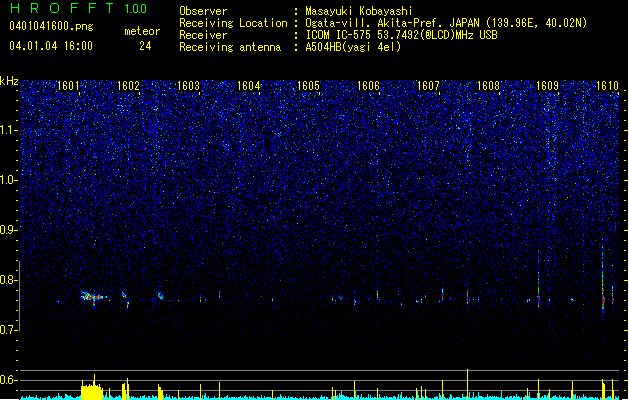Screen dimensions: 629x400
Task: Select the 1605 time label
Action: pos(308,85)
